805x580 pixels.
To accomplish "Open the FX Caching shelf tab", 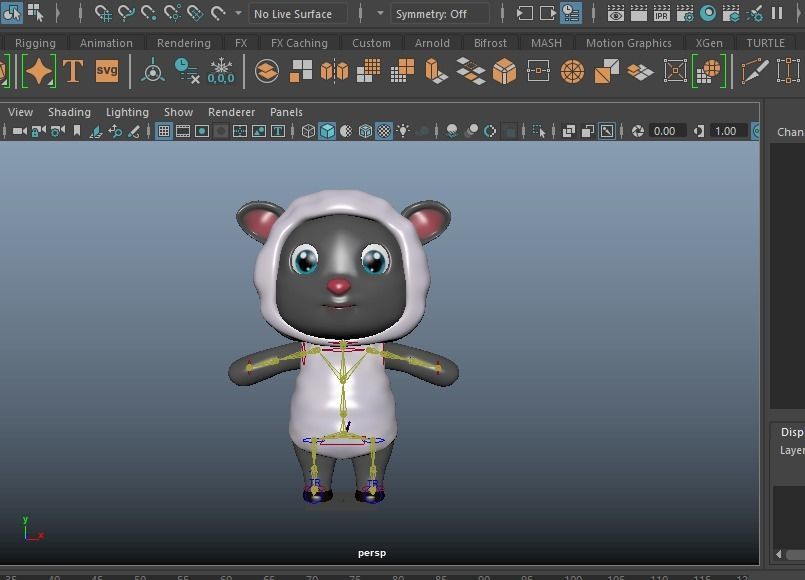I will click(299, 43).
